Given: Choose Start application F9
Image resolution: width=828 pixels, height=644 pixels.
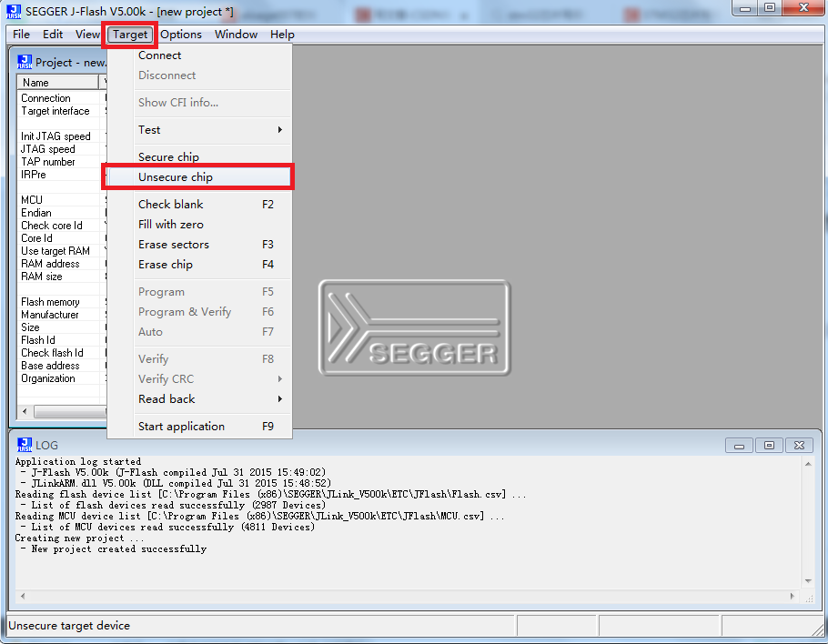Looking at the screenshot, I should point(199,427).
